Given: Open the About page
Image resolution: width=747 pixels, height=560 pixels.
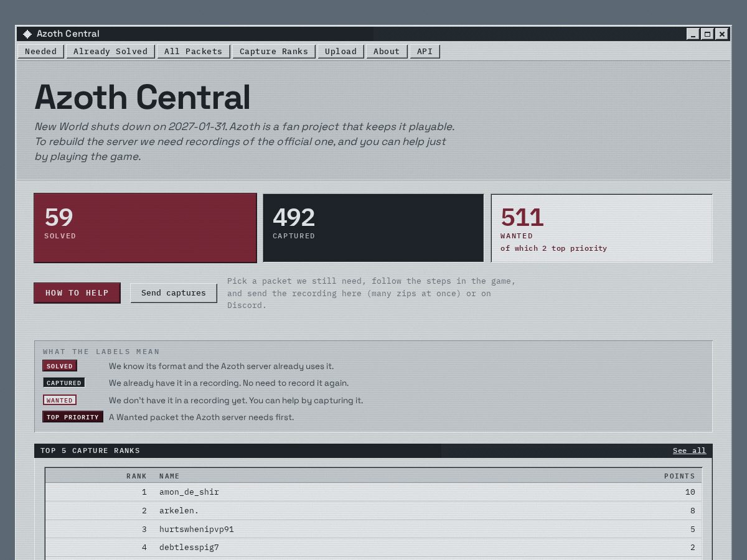Looking at the screenshot, I should pos(387,52).
